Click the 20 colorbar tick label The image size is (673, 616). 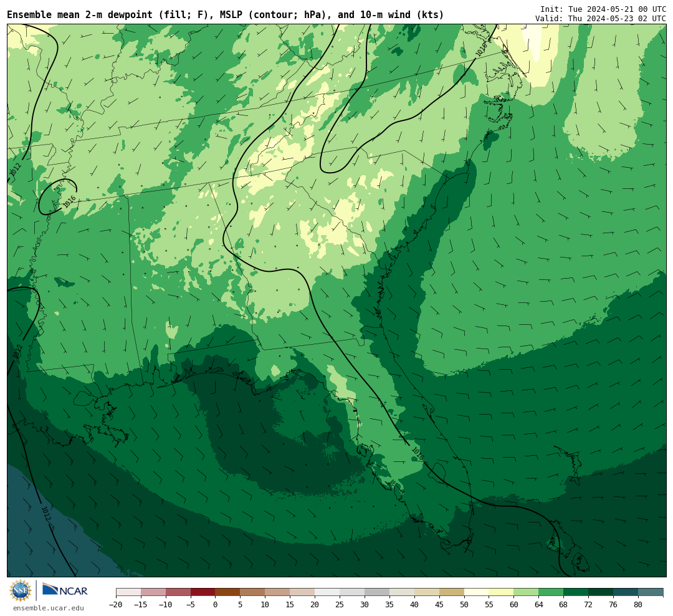tap(315, 605)
